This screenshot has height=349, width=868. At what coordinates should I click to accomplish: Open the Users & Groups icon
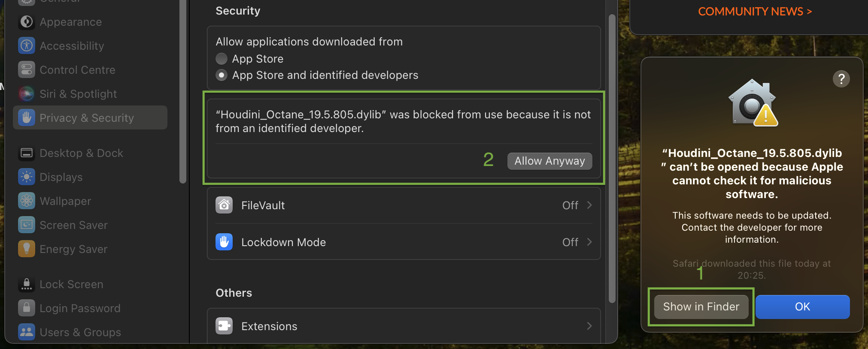[x=27, y=332]
